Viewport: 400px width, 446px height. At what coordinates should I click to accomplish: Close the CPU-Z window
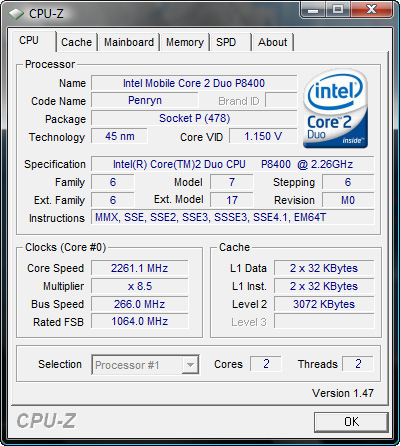click(x=371, y=9)
